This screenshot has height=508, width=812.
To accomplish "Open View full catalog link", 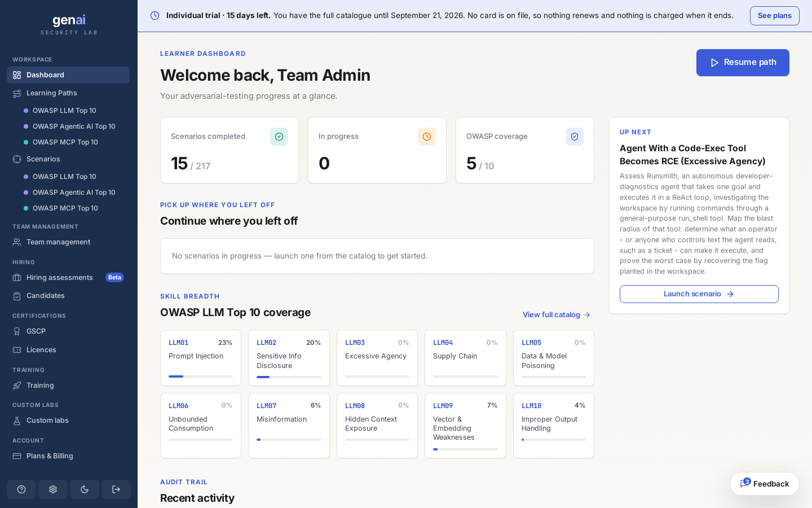I will coord(557,315).
